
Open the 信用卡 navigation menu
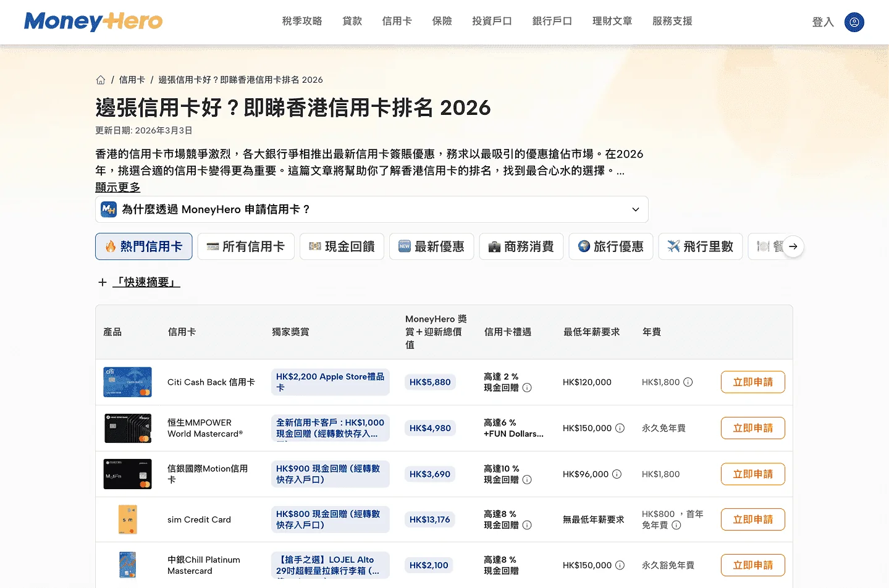(397, 22)
